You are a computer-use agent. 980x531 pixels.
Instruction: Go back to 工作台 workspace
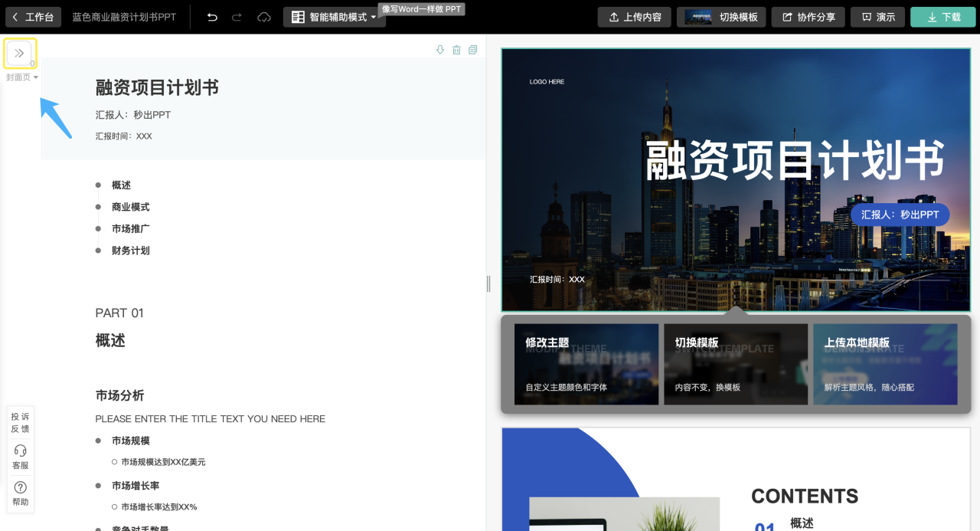click(33, 17)
